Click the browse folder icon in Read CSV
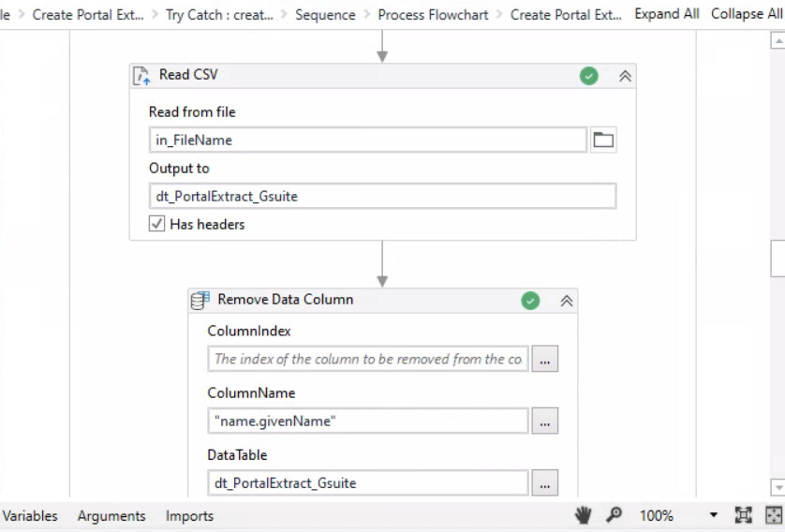This screenshot has width=785, height=532. [603, 140]
